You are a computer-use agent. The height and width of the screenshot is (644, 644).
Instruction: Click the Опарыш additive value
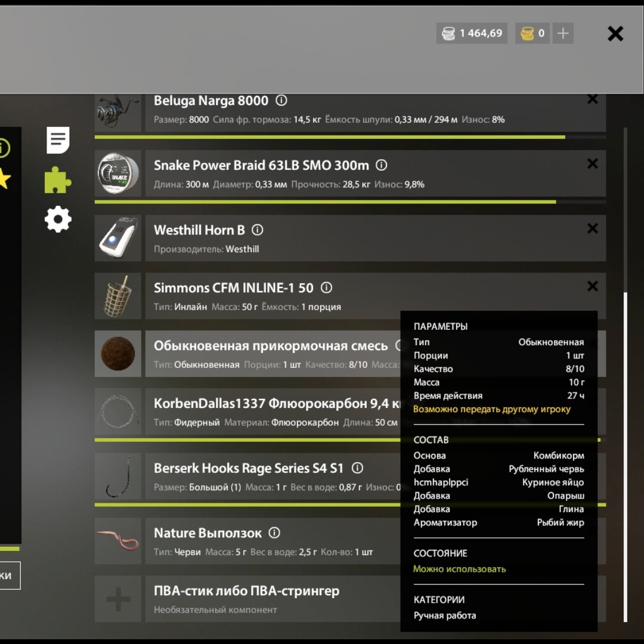(x=566, y=496)
